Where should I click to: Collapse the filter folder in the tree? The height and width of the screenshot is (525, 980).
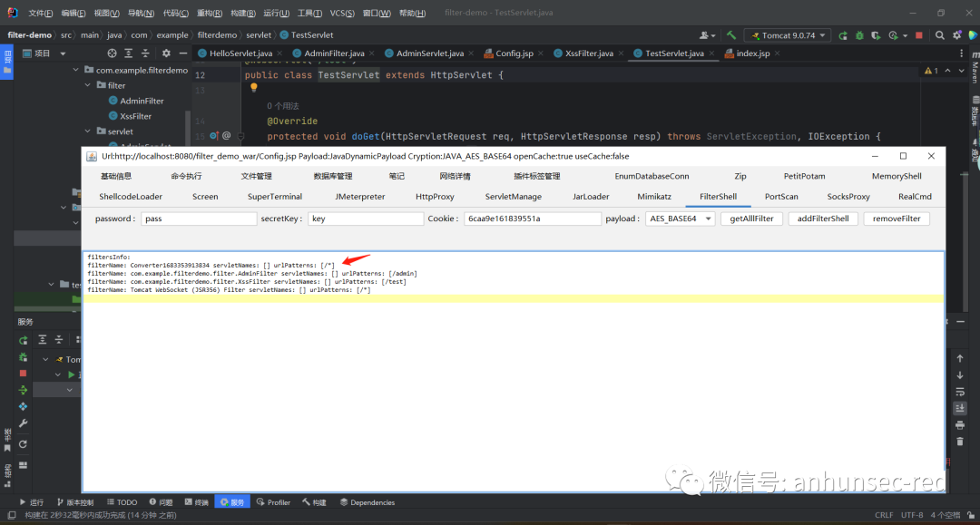click(87, 85)
